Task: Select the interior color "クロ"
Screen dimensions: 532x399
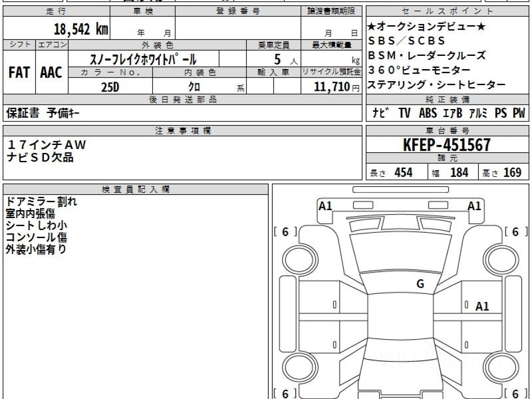Action: click(x=194, y=87)
